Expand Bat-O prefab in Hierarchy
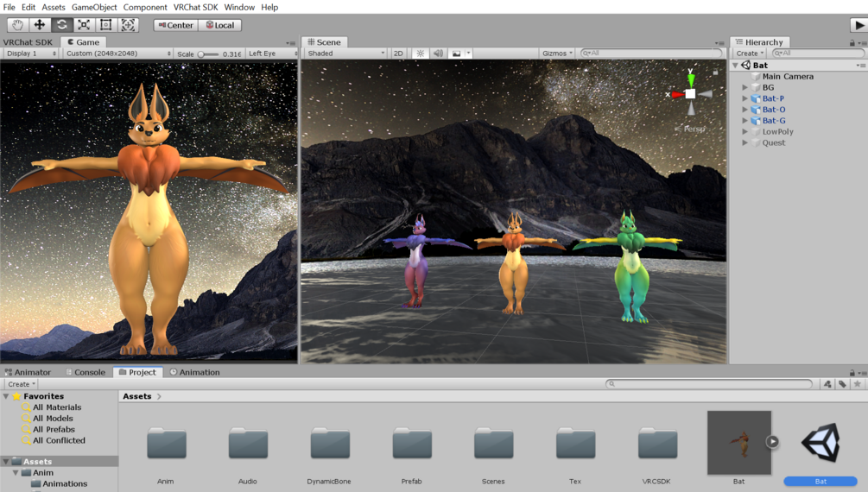 click(745, 110)
